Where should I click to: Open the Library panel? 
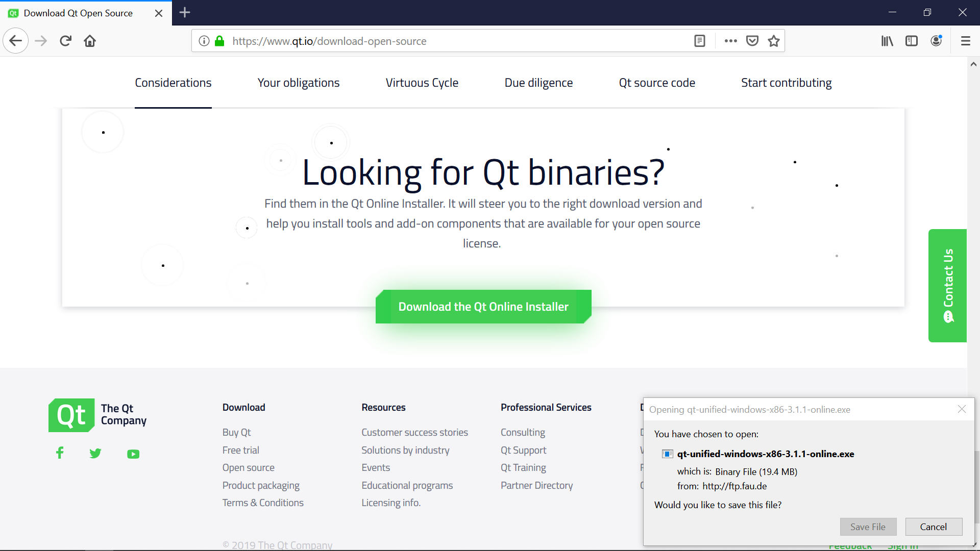pos(887,41)
